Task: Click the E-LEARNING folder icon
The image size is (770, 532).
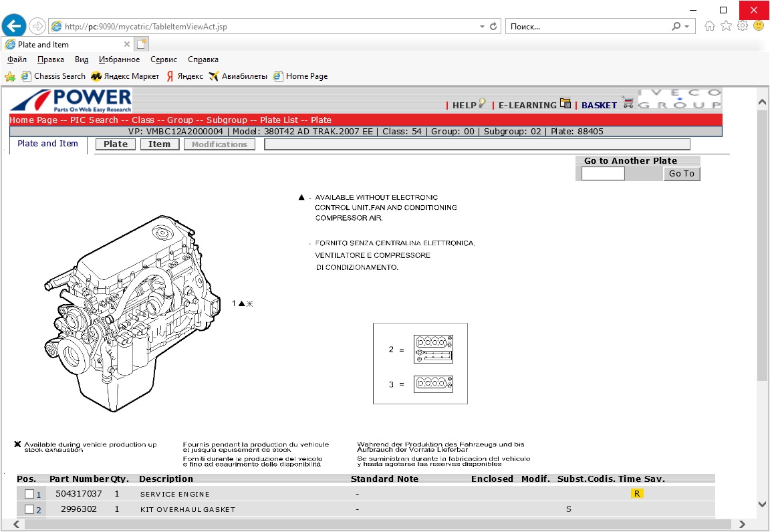Action: pyautogui.click(x=565, y=103)
